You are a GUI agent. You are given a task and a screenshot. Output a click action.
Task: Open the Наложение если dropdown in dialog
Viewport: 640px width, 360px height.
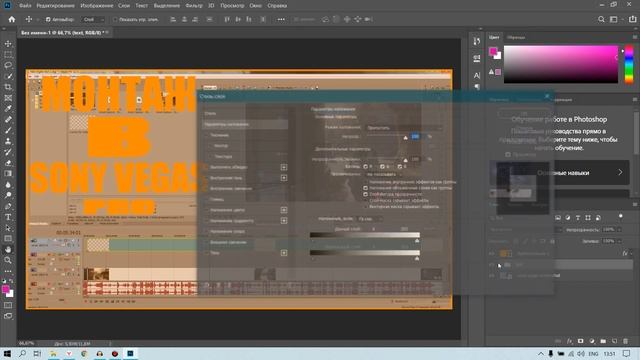(x=370, y=219)
